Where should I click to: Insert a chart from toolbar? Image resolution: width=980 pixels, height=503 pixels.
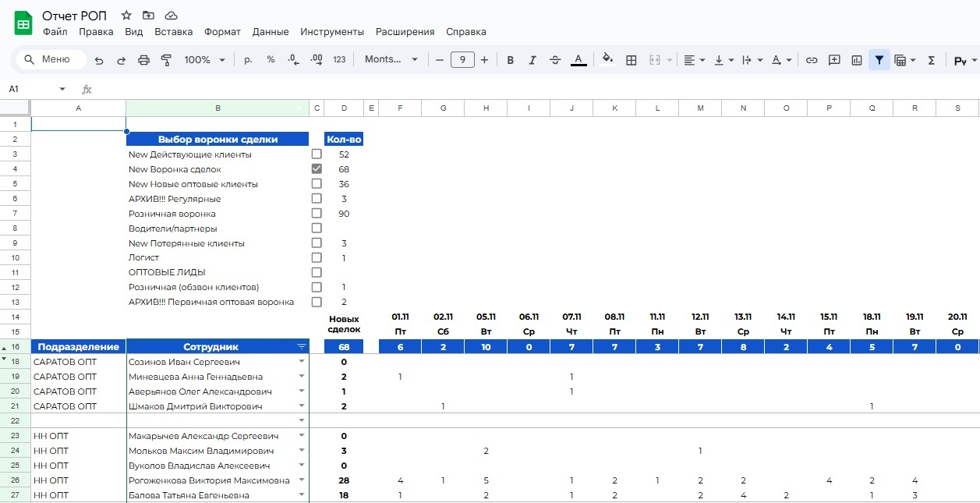pos(857,60)
